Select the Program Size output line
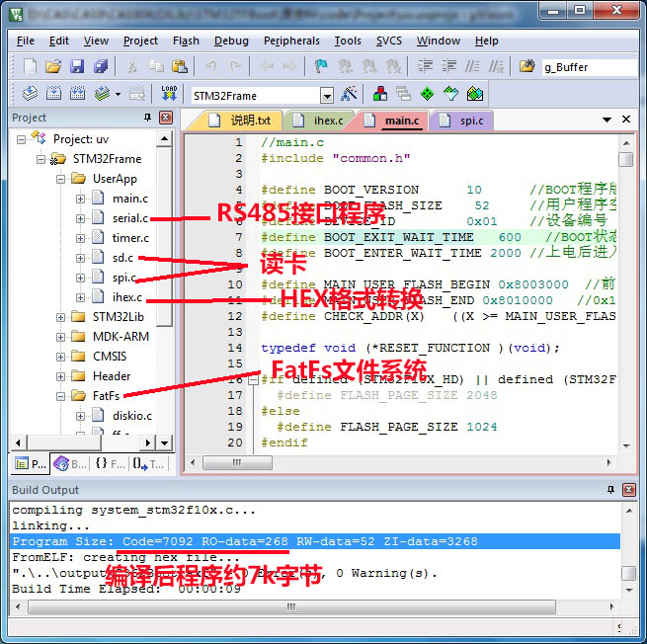This screenshot has height=644, width=647. tap(315, 541)
